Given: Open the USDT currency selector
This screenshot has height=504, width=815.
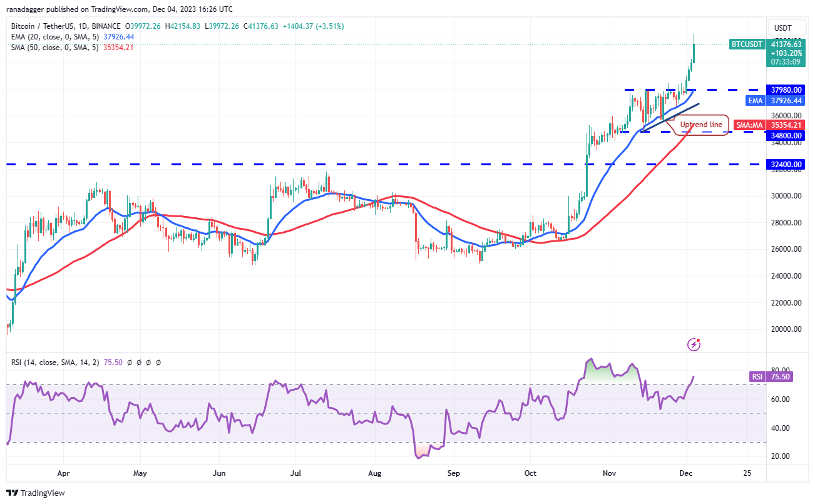Looking at the screenshot, I should (x=782, y=28).
